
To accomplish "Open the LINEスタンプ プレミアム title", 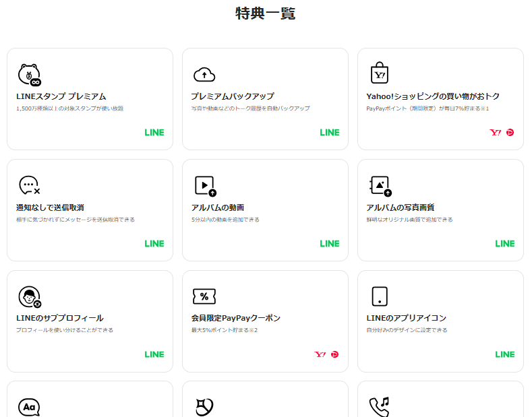I will [61, 96].
